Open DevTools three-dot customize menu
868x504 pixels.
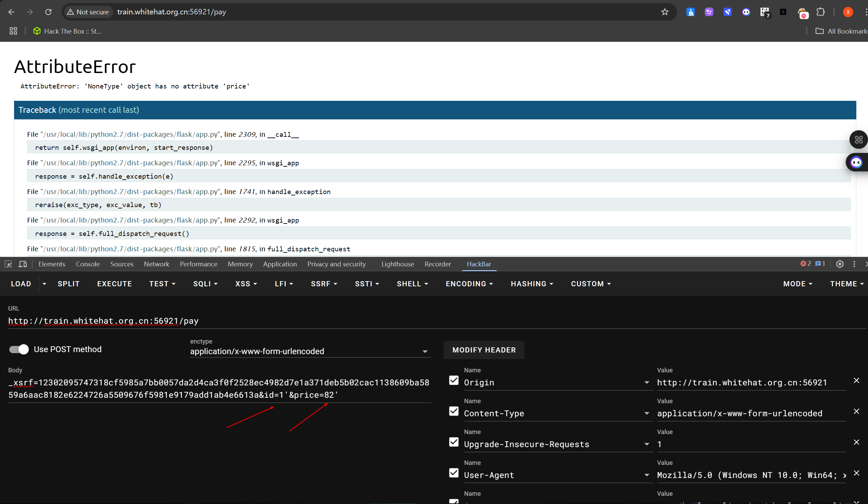point(854,264)
